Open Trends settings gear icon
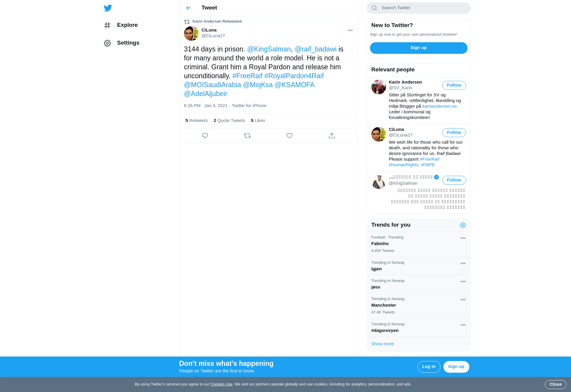571x392 pixels. (463, 225)
